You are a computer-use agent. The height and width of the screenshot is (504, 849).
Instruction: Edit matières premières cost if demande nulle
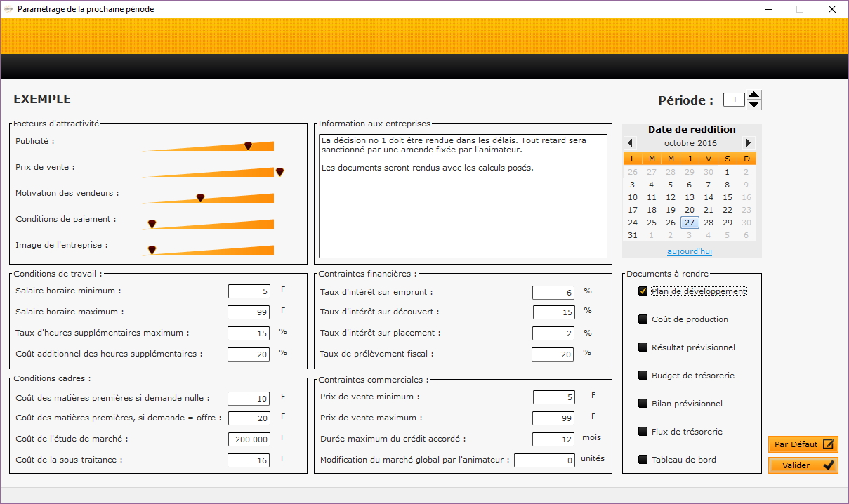pos(249,398)
